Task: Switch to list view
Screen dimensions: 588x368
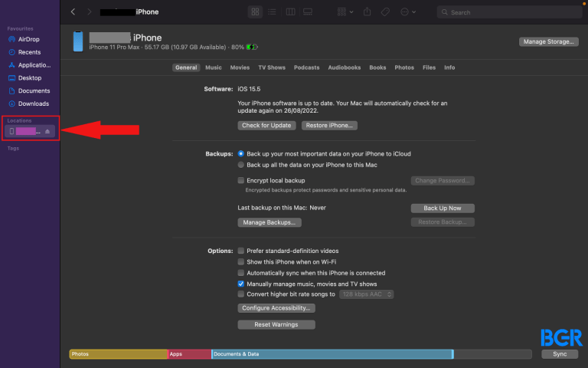Action: pos(273,12)
